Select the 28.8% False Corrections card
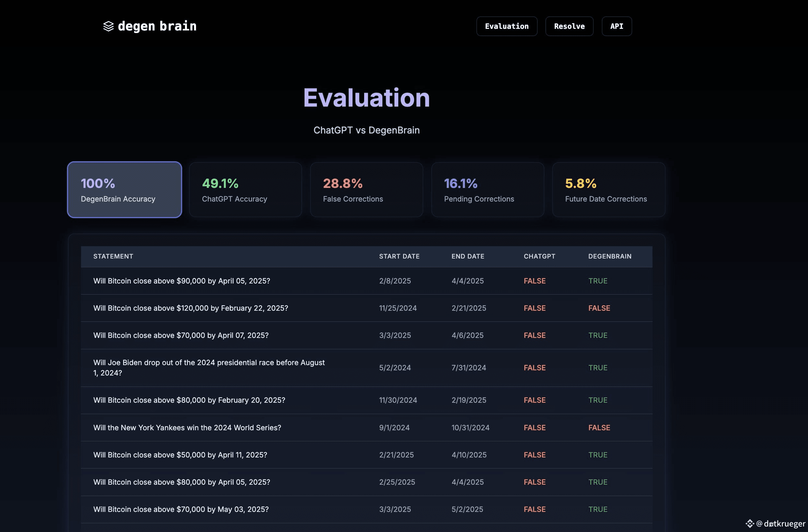The height and width of the screenshot is (532, 808). 366,190
